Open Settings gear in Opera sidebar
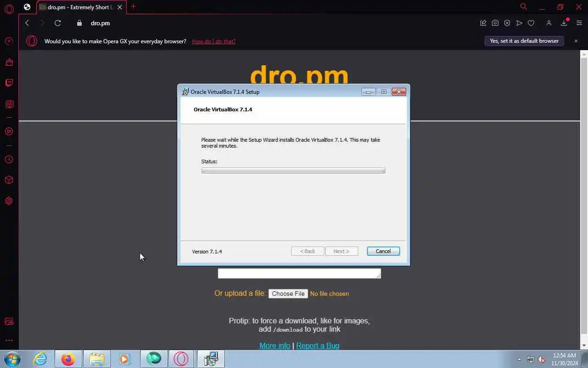This screenshot has width=588, height=368. (x=9, y=201)
